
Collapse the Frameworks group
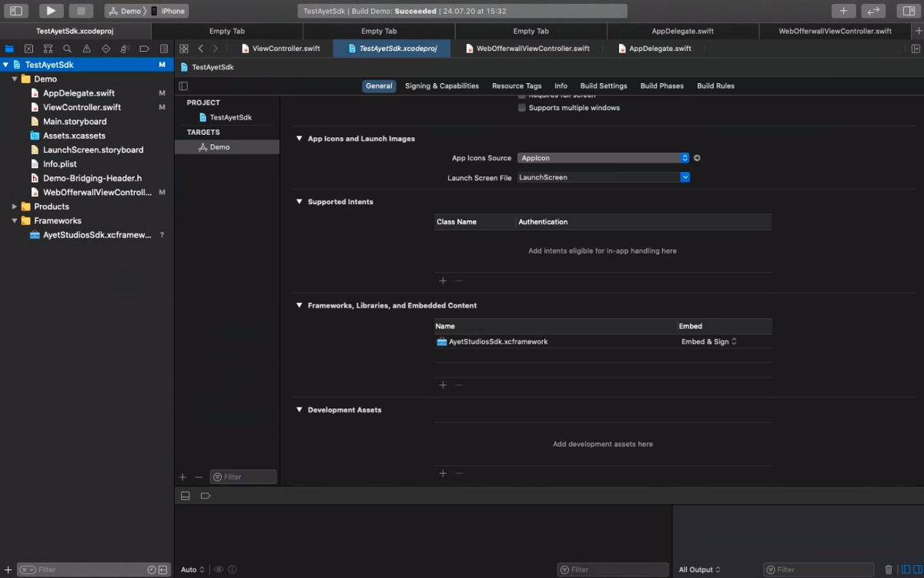15,220
